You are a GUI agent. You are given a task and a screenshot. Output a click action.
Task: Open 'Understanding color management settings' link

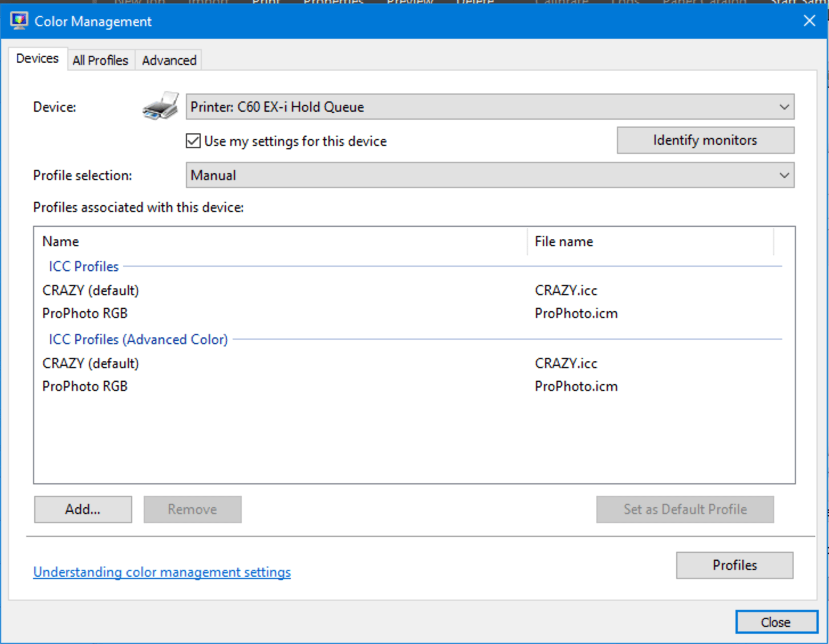coord(162,572)
